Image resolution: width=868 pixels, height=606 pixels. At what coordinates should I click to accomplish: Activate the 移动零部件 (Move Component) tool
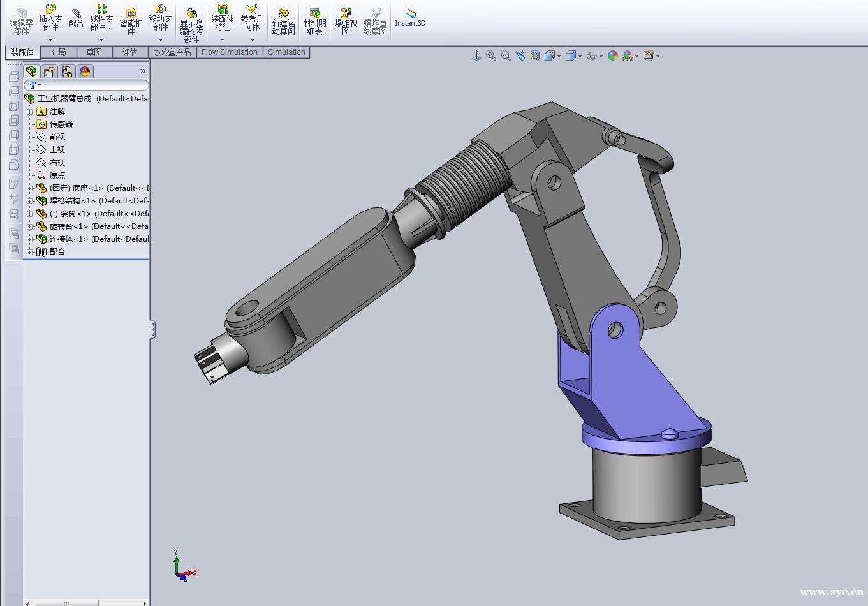coord(160,19)
